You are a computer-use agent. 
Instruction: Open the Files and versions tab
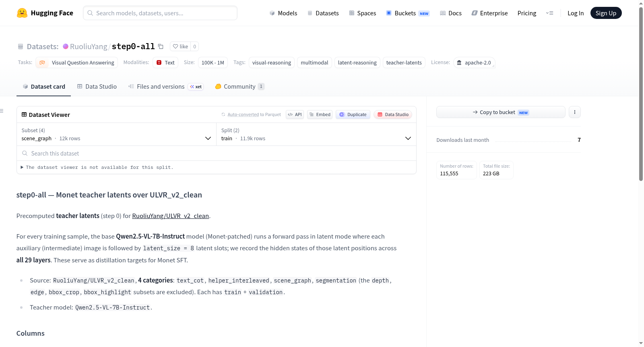(165, 86)
